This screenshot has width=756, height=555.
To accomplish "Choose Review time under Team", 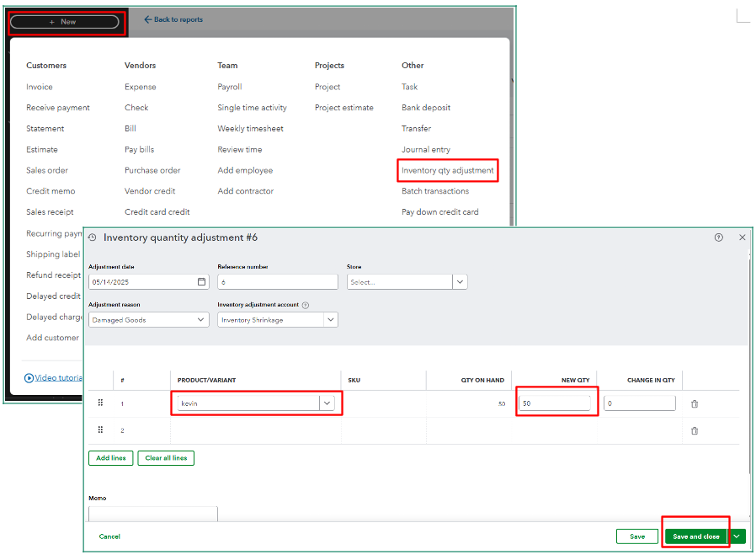I will (x=240, y=149).
